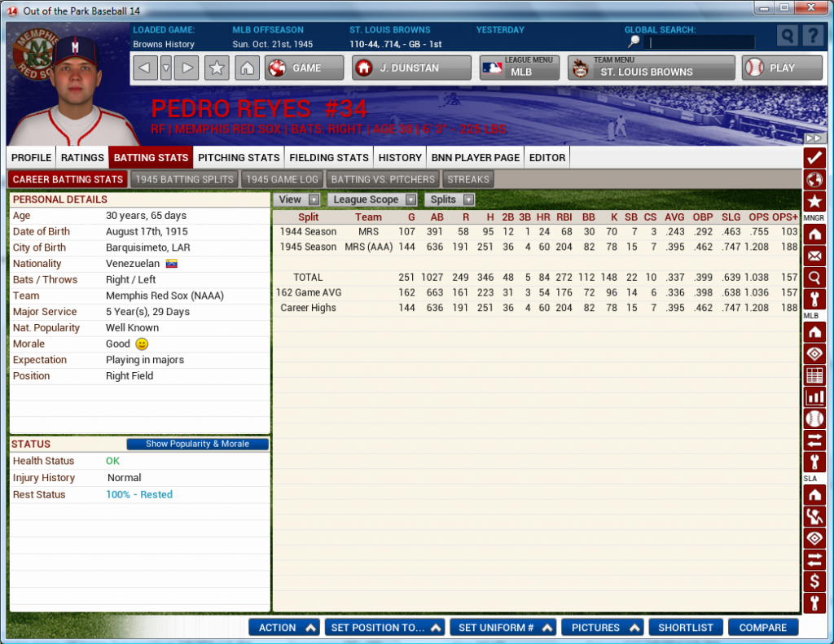Click the double-arrow icon at banner's right edge
This screenshot has height=644, width=834.
coord(814,138)
